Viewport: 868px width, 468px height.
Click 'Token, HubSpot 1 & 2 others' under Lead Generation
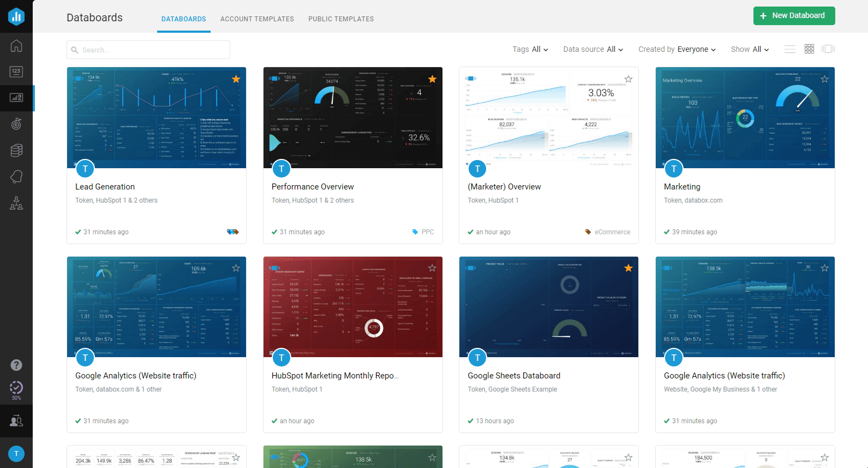pyautogui.click(x=116, y=200)
